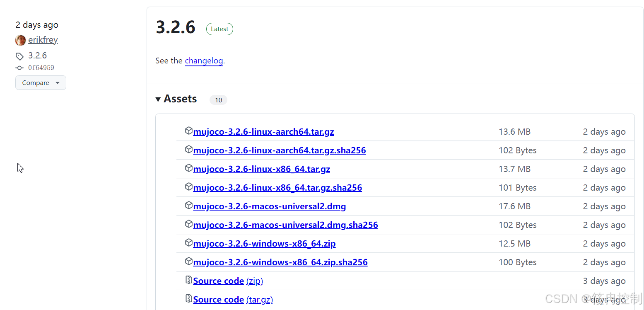Screen dimensions: 644x310
Task: Click package icon beside linux-x86_64.tar.gz.sha256
Action: [x=188, y=187]
